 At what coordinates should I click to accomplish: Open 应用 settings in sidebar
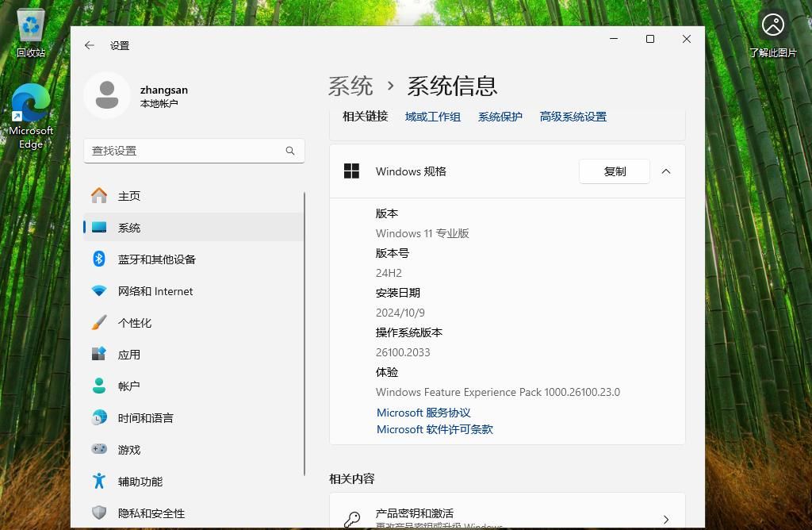tap(129, 355)
